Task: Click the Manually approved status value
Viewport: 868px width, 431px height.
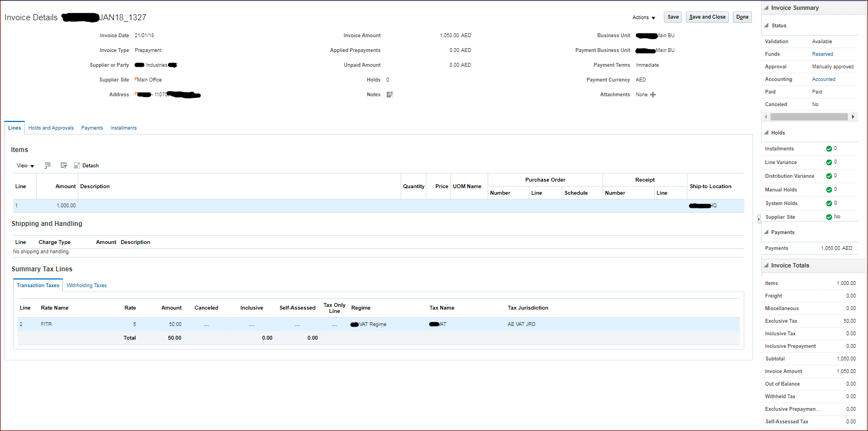Action: [x=832, y=67]
